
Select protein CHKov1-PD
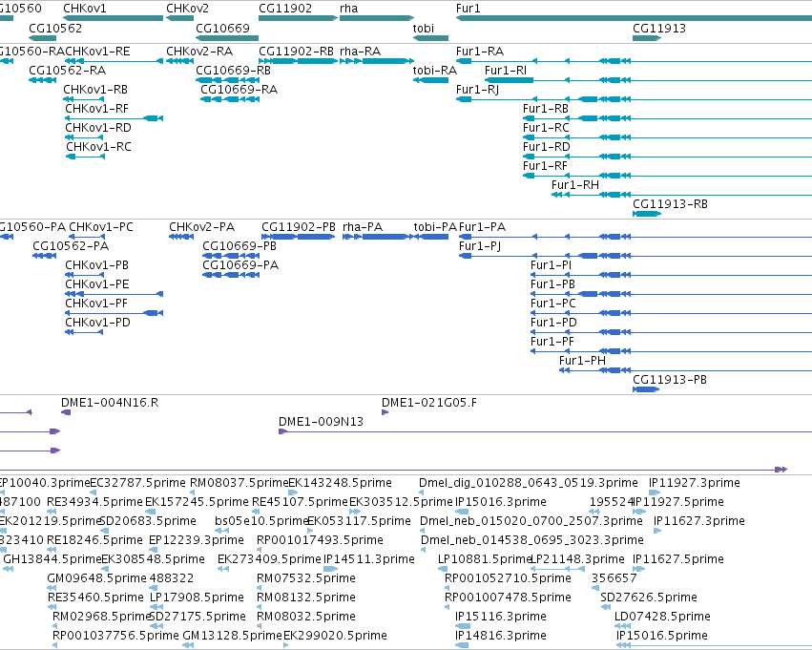tap(97, 323)
